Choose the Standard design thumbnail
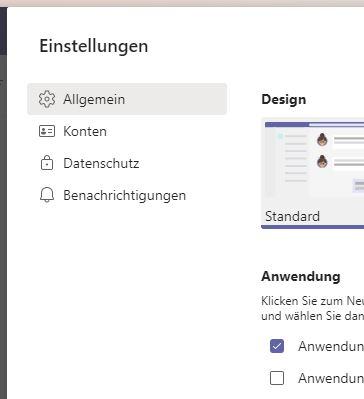Screen dimensions: 364x399 [313, 175]
